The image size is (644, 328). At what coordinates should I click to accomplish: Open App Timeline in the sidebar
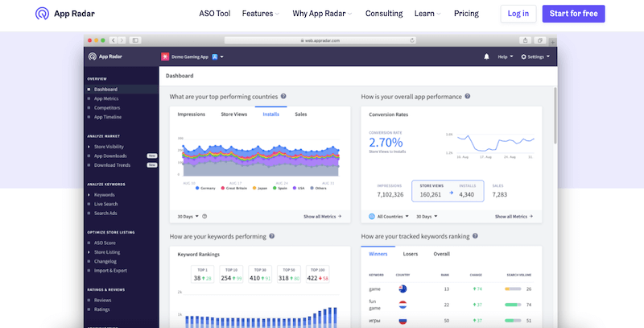coord(108,117)
